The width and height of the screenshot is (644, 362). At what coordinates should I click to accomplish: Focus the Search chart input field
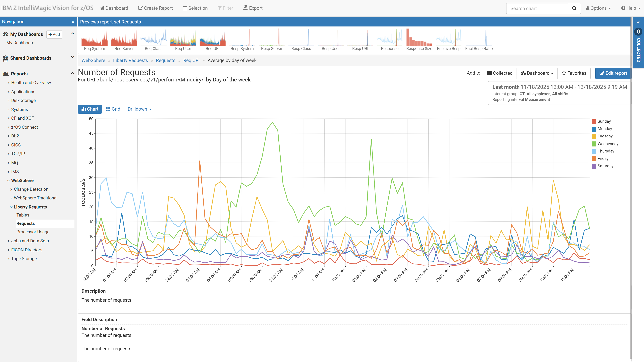[x=537, y=8]
